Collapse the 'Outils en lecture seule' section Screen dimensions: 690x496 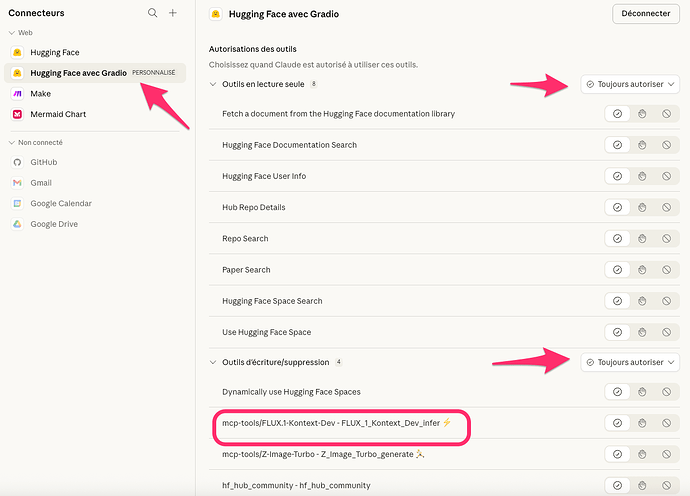(x=213, y=84)
